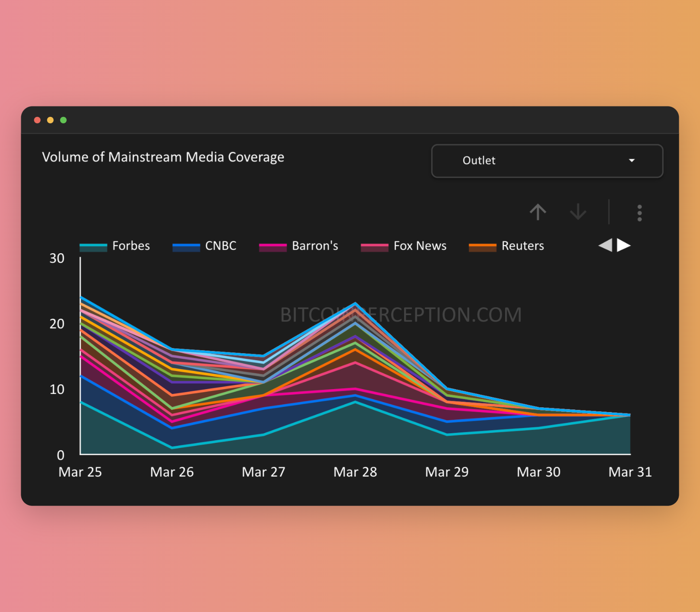Click the Mar 31 date label
Image resolution: width=700 pixels, height=612 pixels.
(x=630, y=472)
